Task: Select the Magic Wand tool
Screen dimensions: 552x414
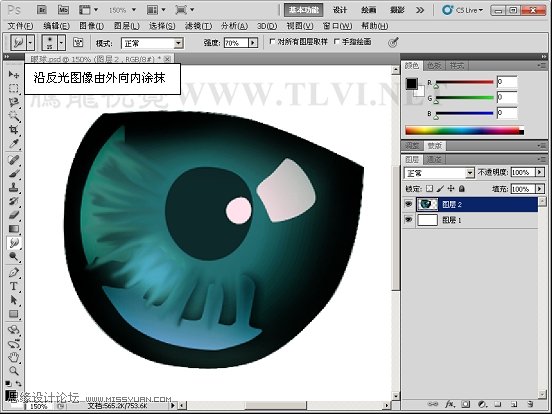Action: click(14, 115)
